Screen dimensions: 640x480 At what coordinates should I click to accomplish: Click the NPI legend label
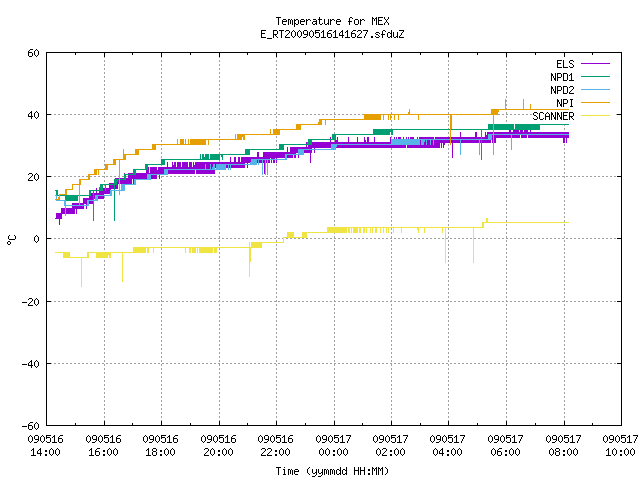click(x=565, y=103)
